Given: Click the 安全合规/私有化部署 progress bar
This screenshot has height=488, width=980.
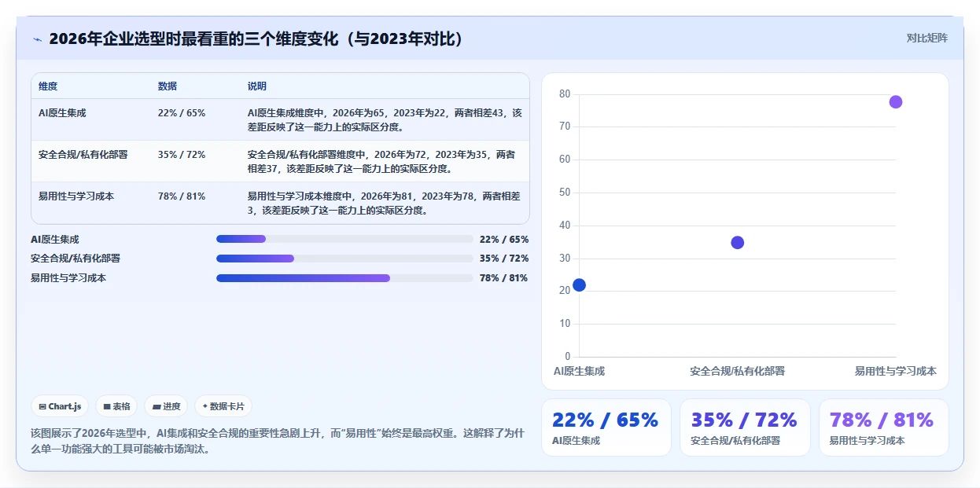Looking at the screenshot, I should tap(344, 258).
